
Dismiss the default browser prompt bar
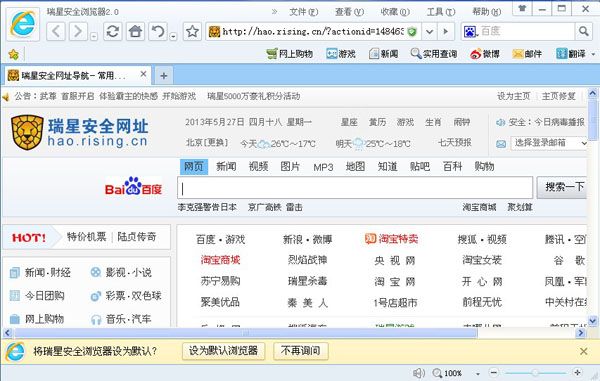click(x=584, y=351)
